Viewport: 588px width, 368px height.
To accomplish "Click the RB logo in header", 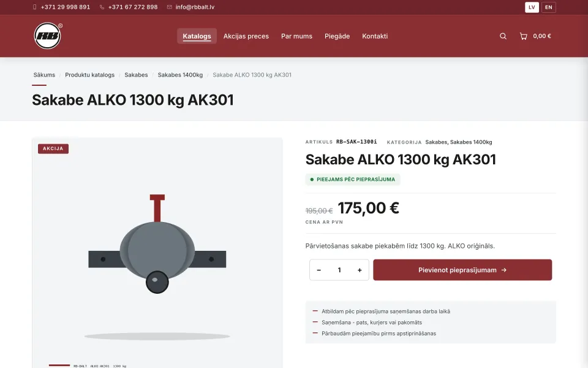I will click(x=48, y=36).
